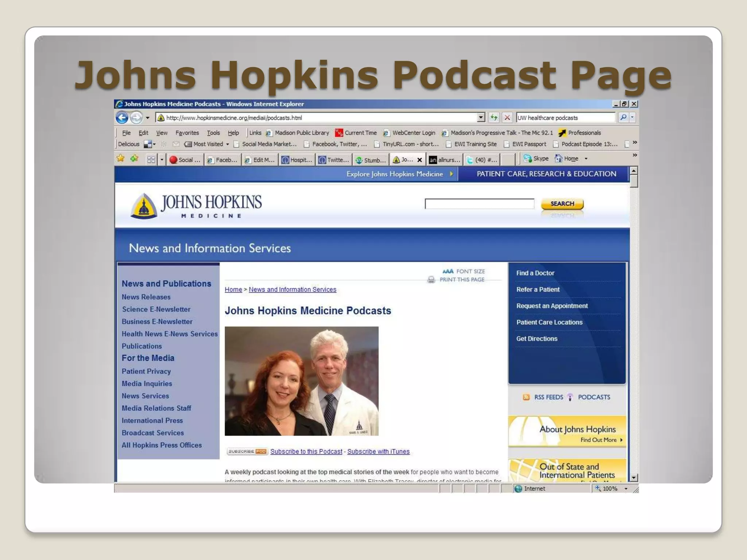Open Madison Public Library bookmark
The height and width of the screenshot is (560, 747).
pos(298,133)
